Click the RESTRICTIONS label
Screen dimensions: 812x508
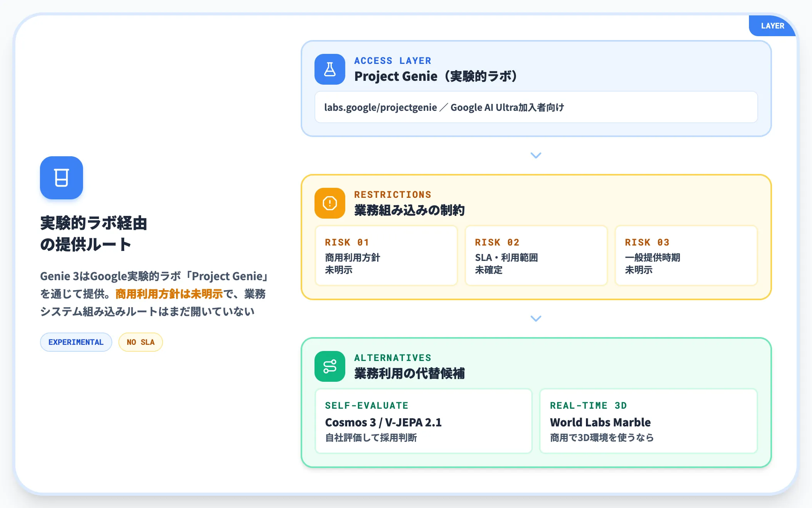pyautogui.click(x=393, y=195)
